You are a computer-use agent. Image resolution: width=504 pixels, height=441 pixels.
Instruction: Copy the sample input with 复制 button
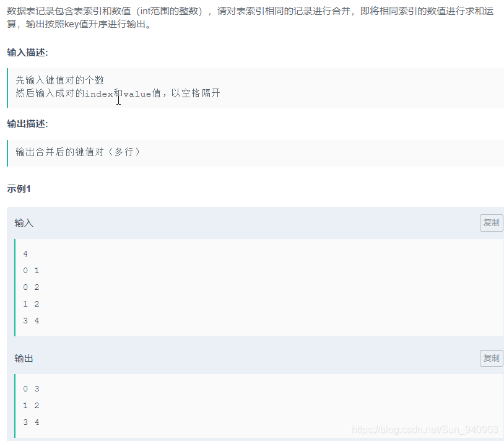[491, 223]
